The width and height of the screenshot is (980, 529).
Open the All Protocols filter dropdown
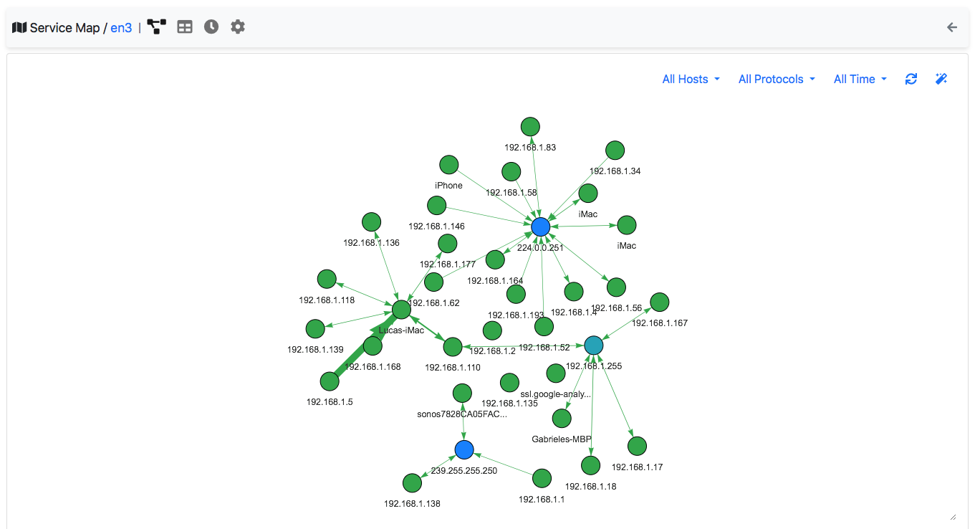(776, 79)
